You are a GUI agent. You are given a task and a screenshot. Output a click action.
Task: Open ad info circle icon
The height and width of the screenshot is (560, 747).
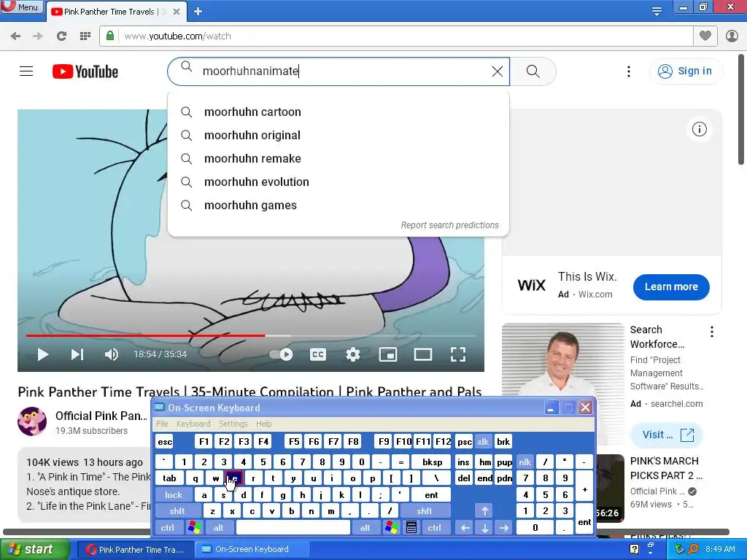699,129
